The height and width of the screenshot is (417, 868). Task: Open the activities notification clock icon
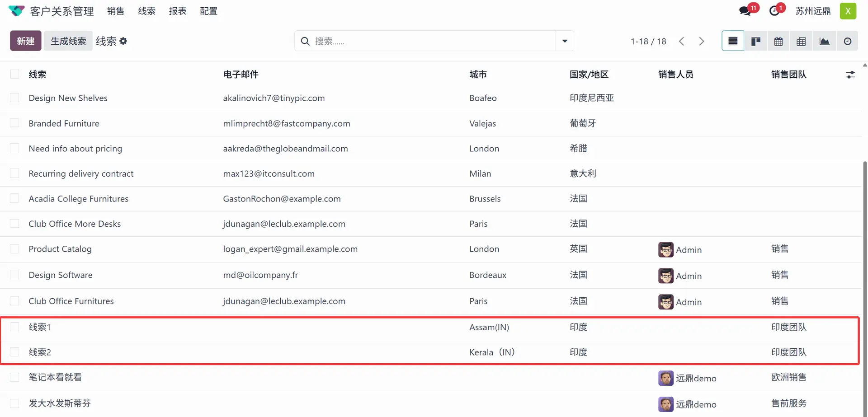click(x=775, y=11)
